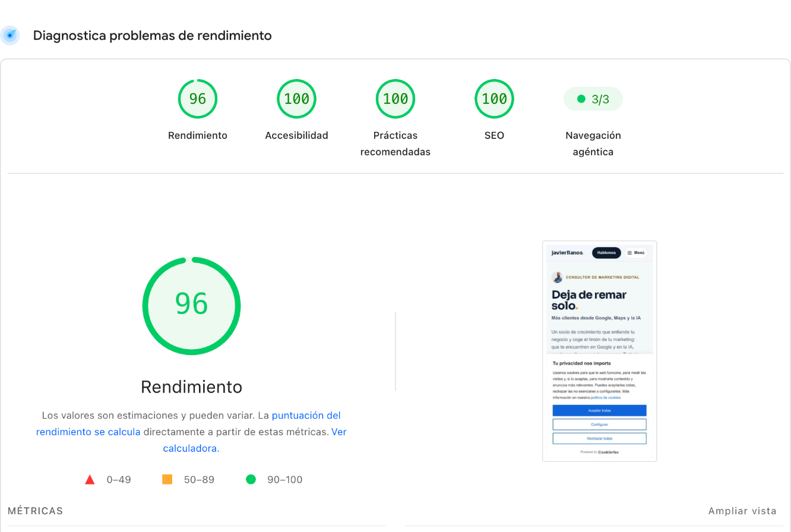Screen dimensions: 791x532
Task: Click the orange square 50–89 legend icon
Action: pyautogui.click(x=167, y=479)
